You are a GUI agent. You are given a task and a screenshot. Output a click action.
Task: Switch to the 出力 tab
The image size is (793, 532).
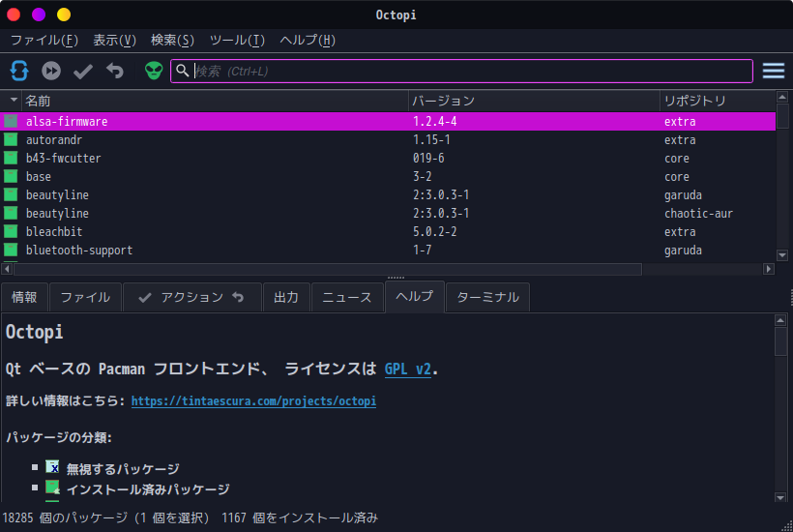[x=286, y=297]
